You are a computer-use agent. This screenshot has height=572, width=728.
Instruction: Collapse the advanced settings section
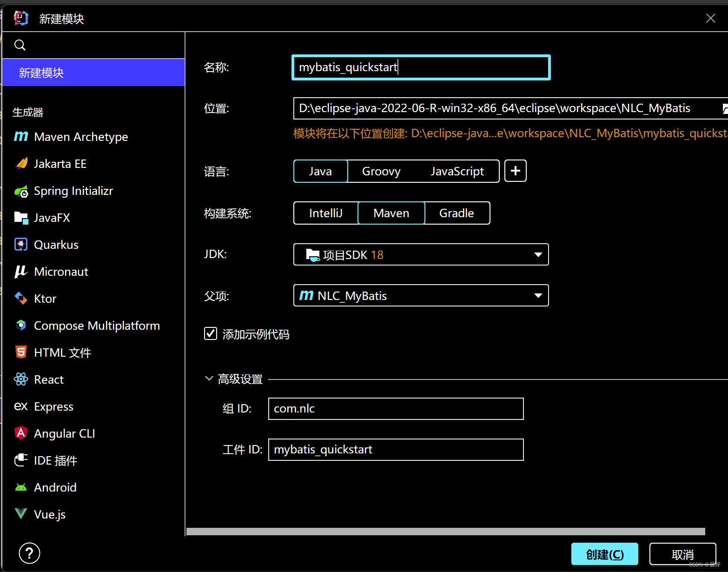point(209,379)
